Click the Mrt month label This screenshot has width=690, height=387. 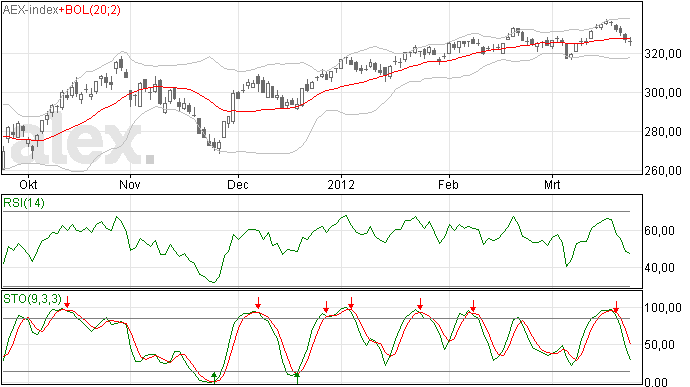coord(552,184)
